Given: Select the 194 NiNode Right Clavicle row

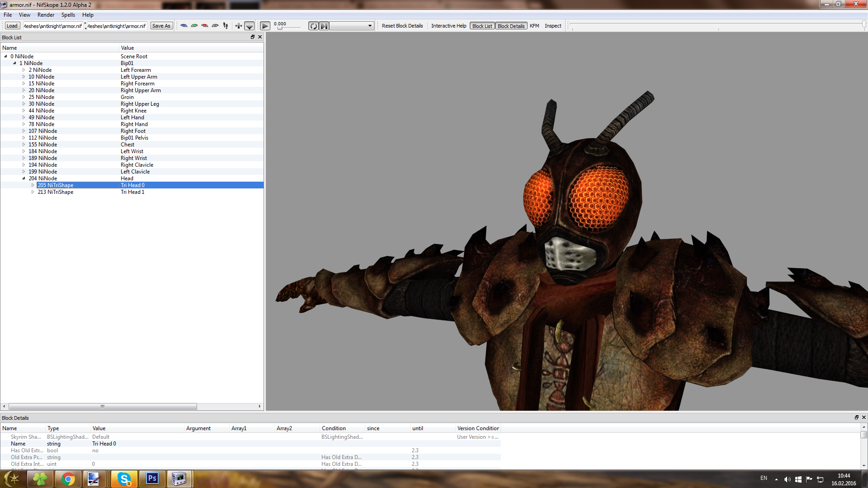Looking at the screenshot, I should tap(132, 165).
